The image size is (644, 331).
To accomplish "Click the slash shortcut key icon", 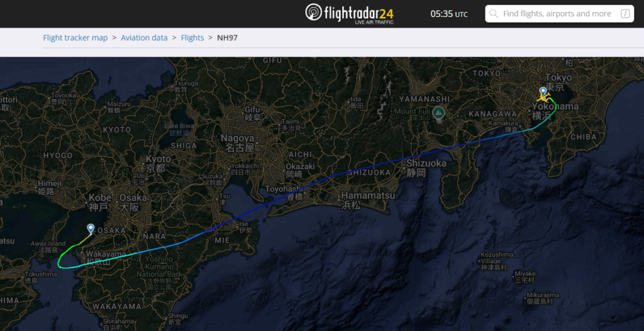I will click(x=625, y=14).
